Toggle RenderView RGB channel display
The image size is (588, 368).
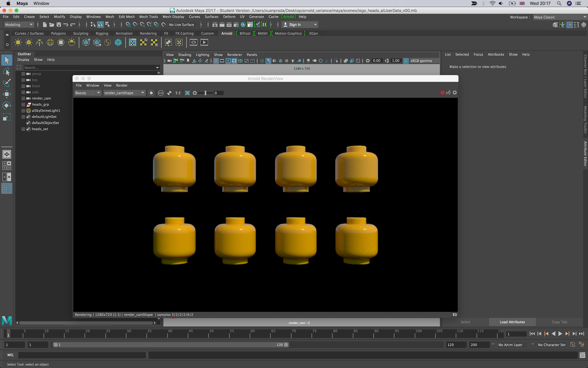pyautogui.click(x=161, y=93)
